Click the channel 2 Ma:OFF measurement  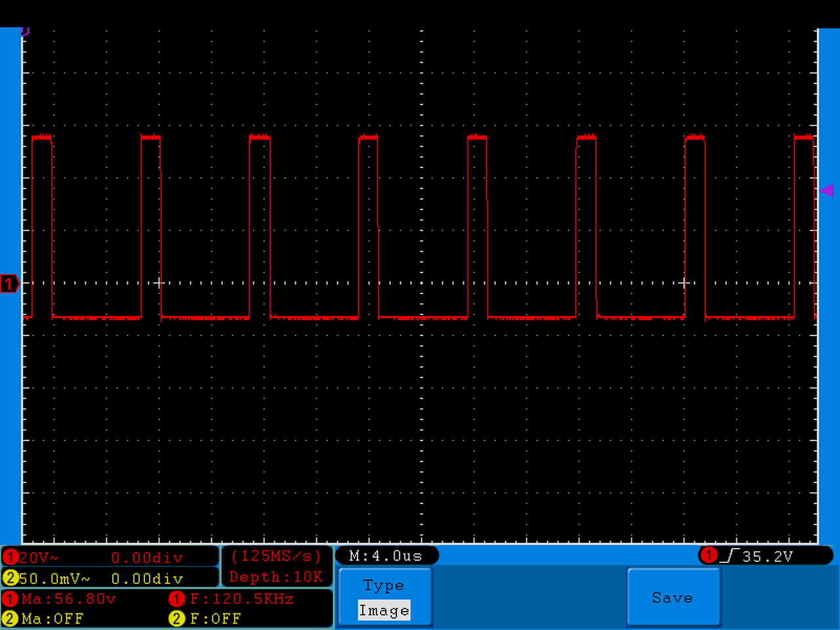[52, 619]
